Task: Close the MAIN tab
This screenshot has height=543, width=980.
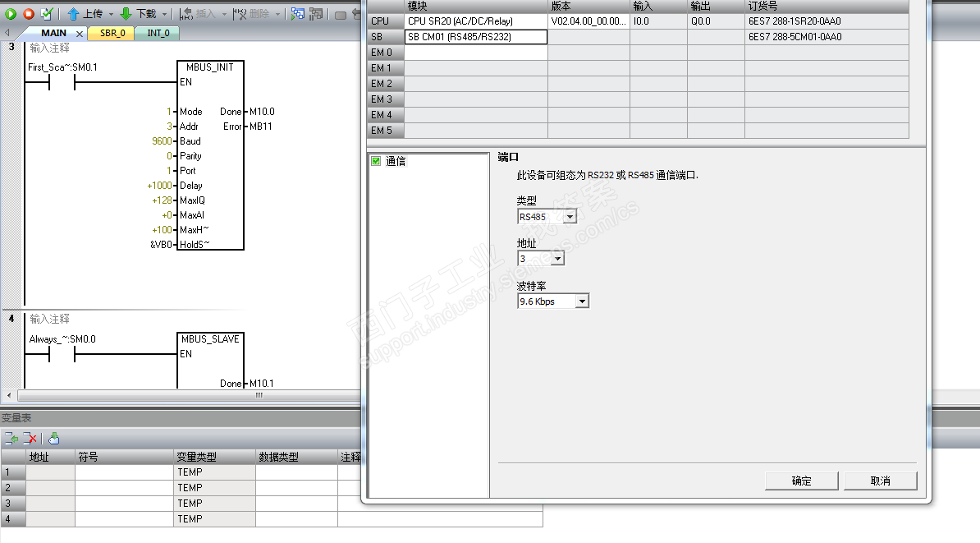Action: coord(80,34)
